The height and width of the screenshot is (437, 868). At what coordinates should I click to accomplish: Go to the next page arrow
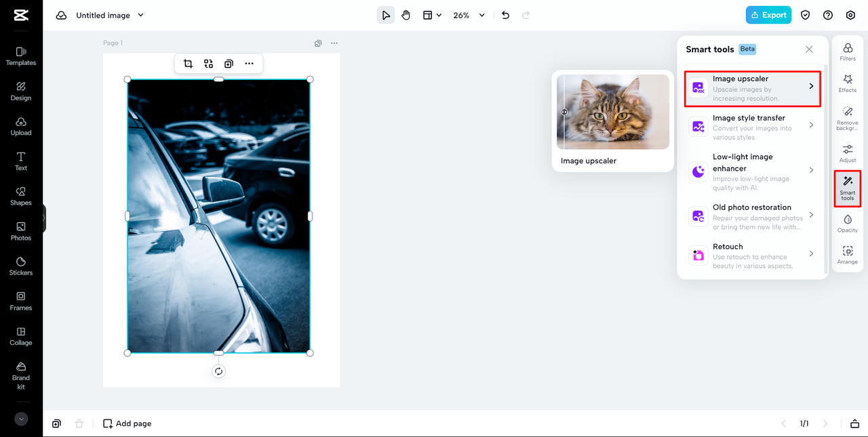coord(825,423)
